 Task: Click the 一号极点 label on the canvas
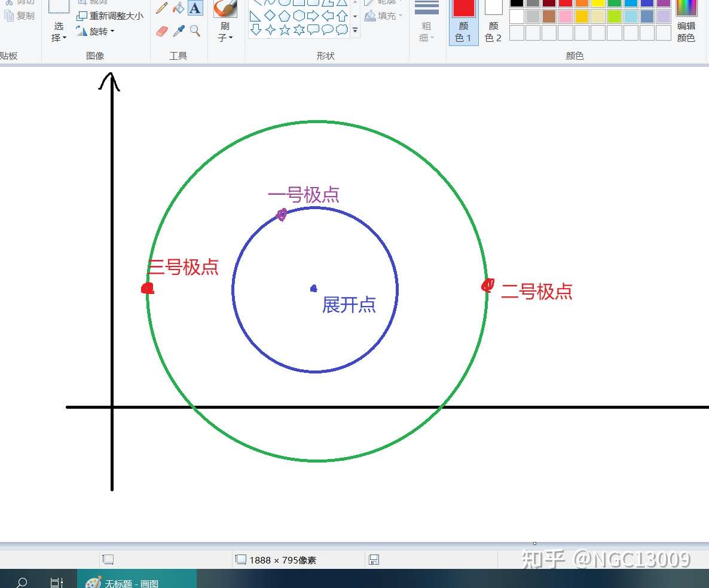coord(304,195)
